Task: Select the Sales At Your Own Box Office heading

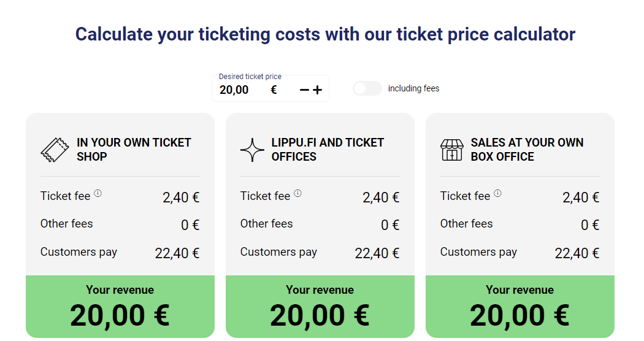Action: pyautogui.click(x=527, y=150)
